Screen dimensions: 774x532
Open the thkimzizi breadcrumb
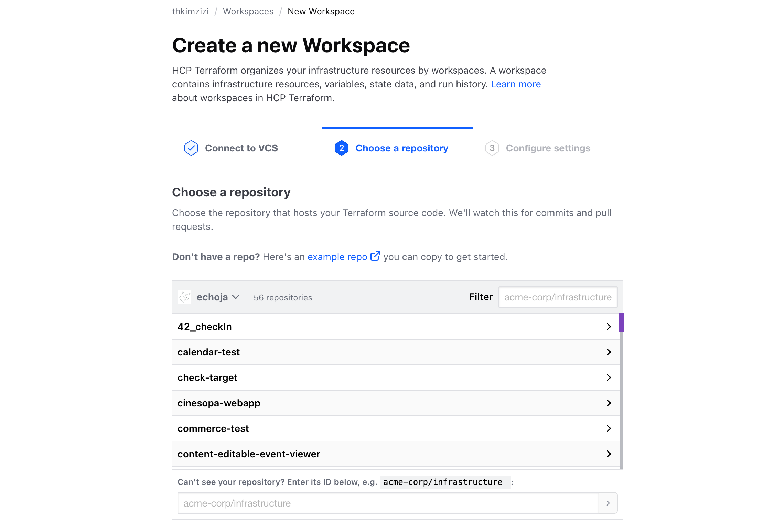pos(190,11)
